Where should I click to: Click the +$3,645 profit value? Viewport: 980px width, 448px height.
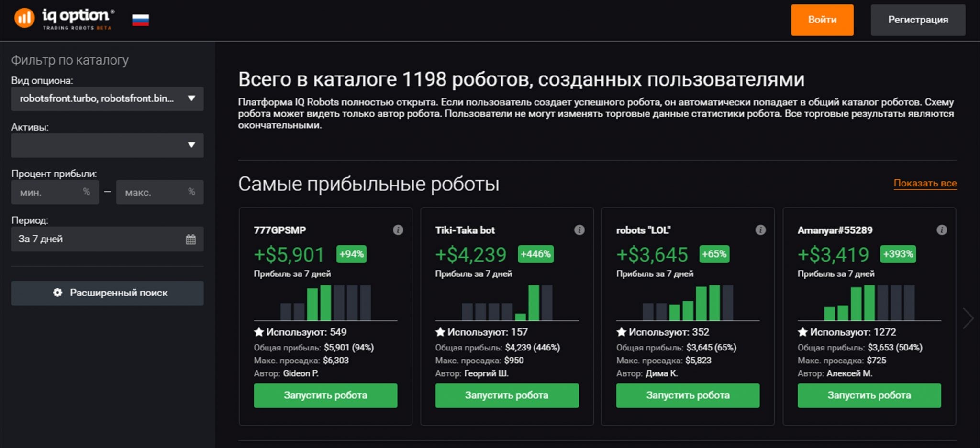pos(652,255)
